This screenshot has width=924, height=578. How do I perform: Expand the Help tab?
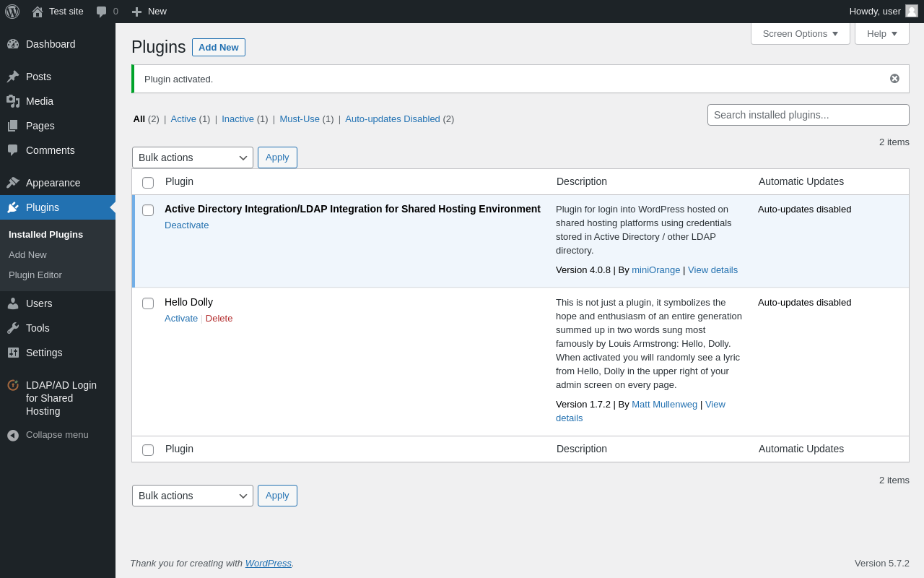point(881,33)
